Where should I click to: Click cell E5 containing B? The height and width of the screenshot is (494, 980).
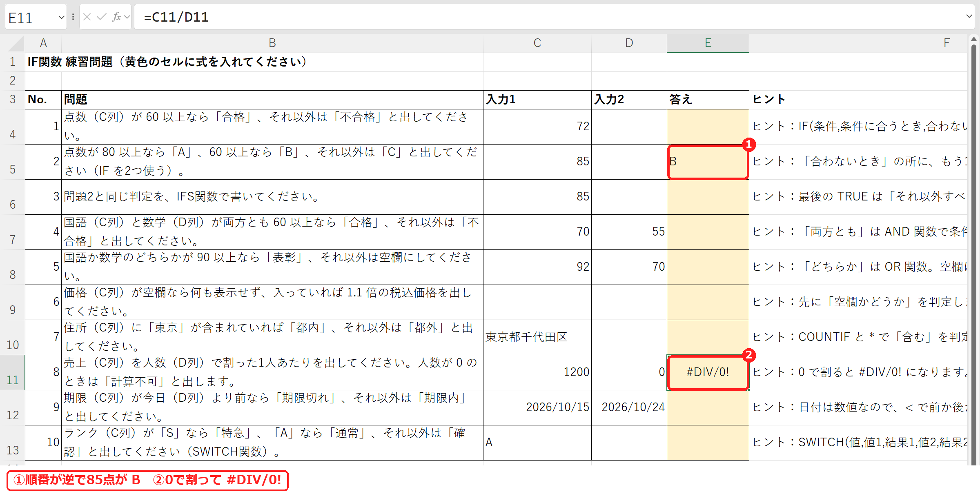[708, 162]
